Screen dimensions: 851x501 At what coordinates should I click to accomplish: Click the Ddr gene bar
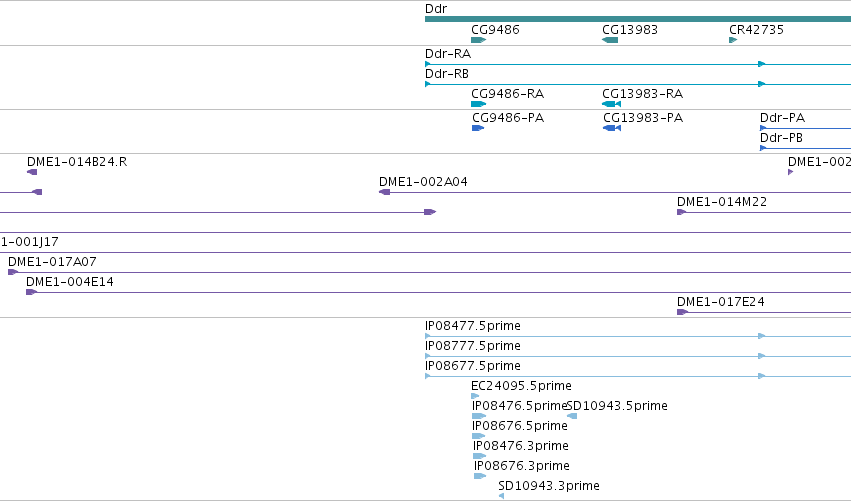[638, 20]
